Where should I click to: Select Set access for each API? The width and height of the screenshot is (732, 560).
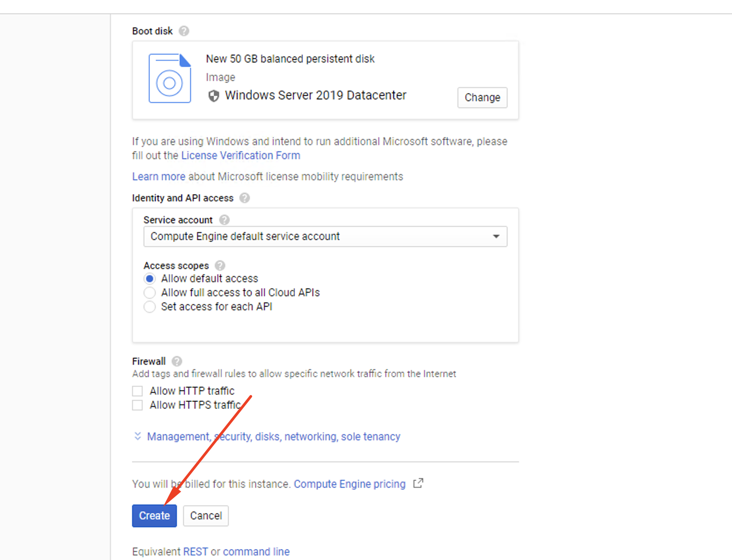150,307
